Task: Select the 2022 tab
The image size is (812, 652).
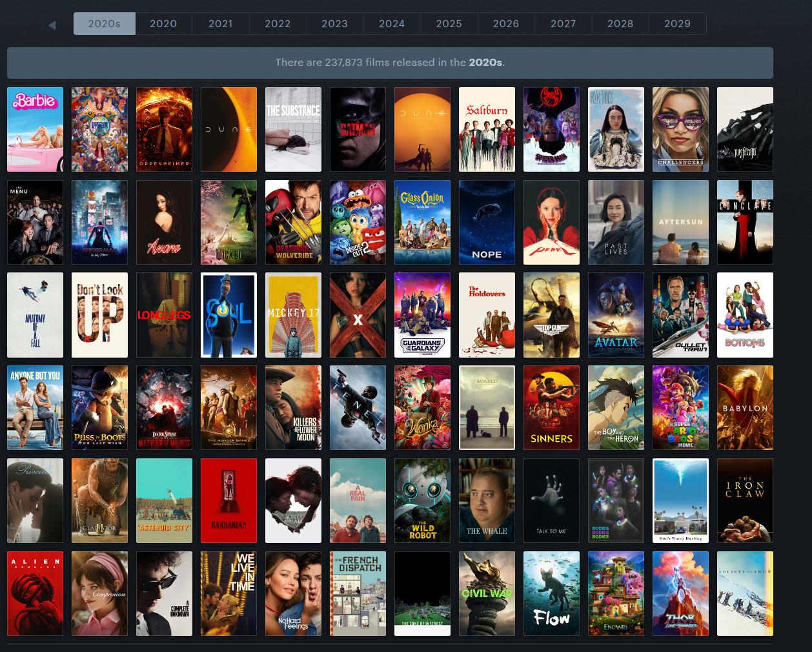Action: (278, 23)
